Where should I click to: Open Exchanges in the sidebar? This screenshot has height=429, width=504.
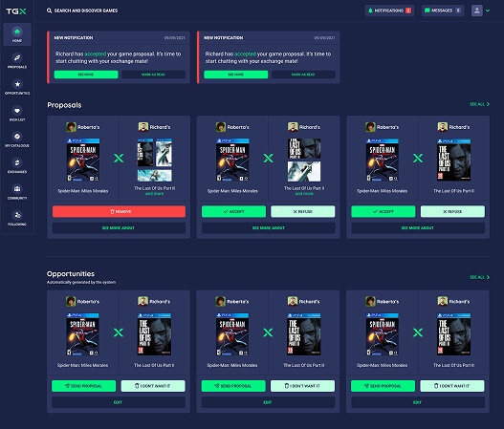coord(17,165)
